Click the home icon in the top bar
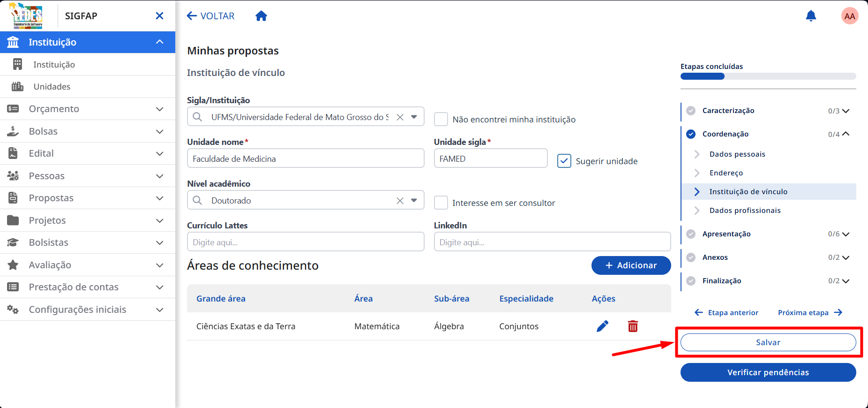Viewport: 868px width, 408px height. [261, 16]
